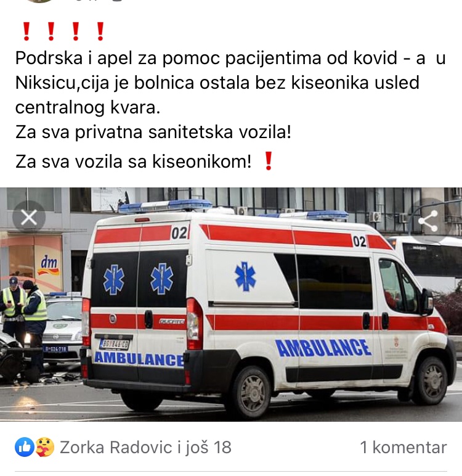This screenshot has width=462, height=476.
Task: Tap the blue star of life on van side
Action: [245, 277]
